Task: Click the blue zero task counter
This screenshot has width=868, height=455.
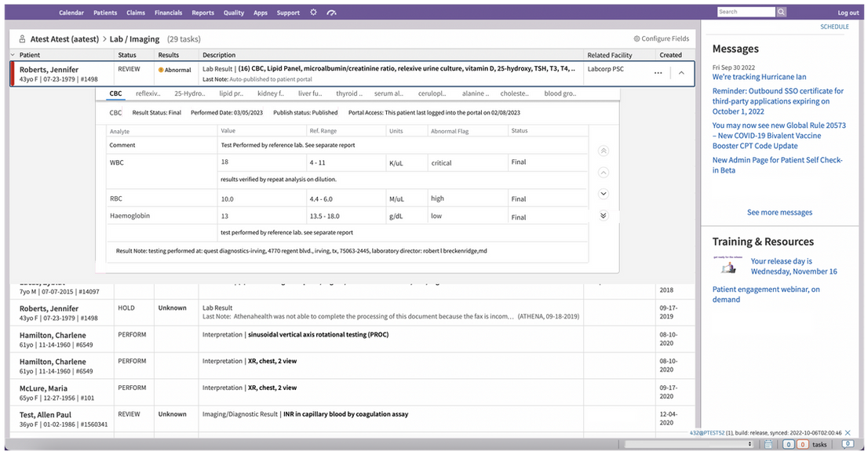Action: click(x=788, y=444)
